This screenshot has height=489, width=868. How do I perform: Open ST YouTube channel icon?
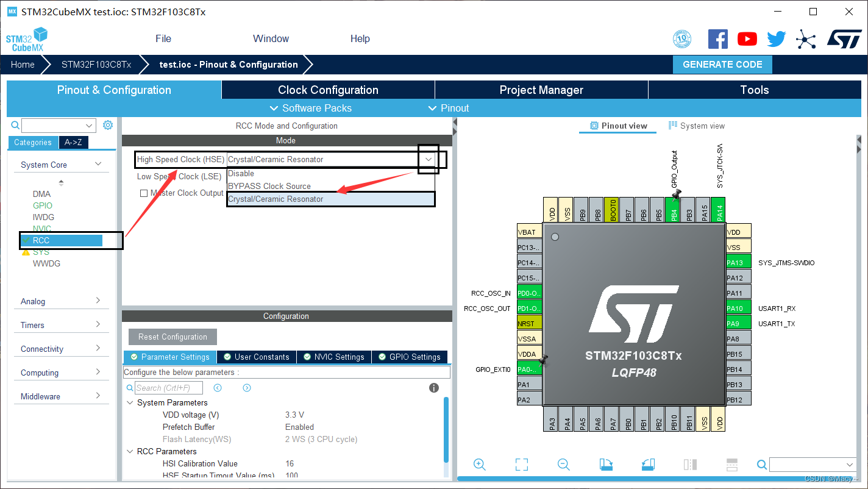coord(747,39)
